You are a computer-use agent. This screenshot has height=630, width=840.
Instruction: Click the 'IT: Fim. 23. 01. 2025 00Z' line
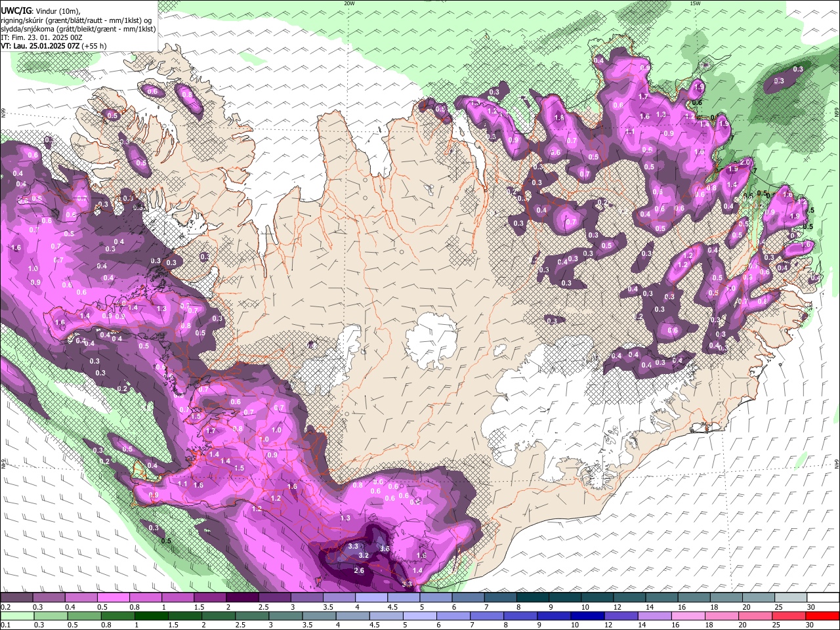tap(42, 37)
